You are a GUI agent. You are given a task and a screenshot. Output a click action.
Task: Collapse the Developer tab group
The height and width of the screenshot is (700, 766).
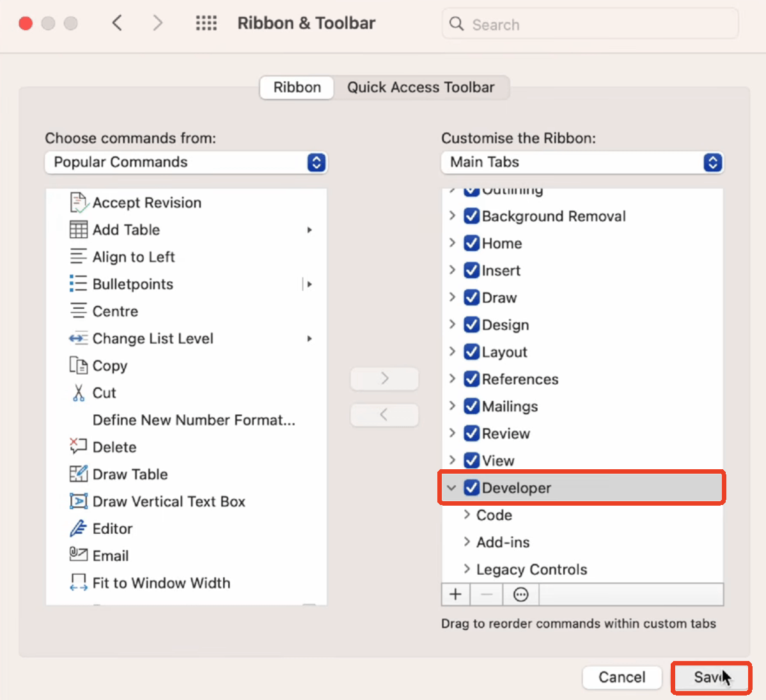(x=452, y=488)
